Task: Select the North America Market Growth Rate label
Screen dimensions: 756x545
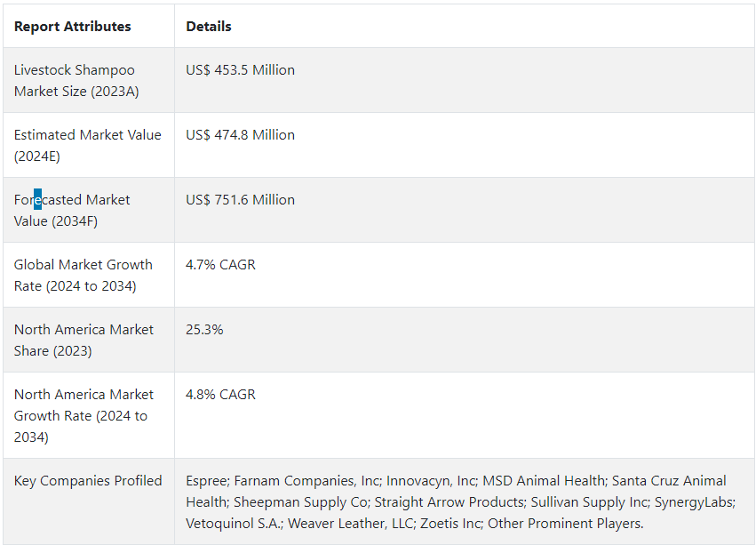Action: point(84,415)
